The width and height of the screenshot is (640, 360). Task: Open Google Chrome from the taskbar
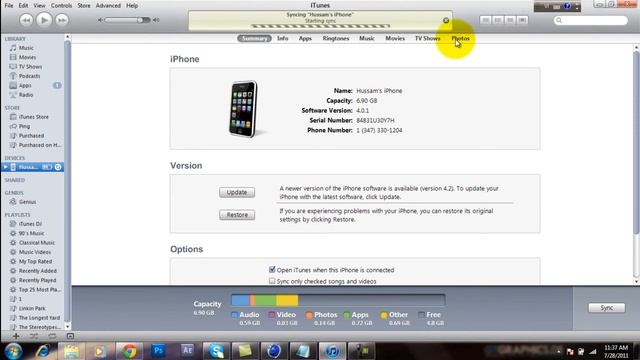point(129,351)
